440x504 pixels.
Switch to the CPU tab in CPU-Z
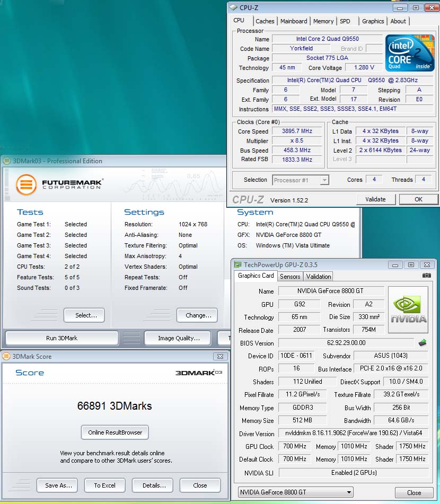point(239,20)
